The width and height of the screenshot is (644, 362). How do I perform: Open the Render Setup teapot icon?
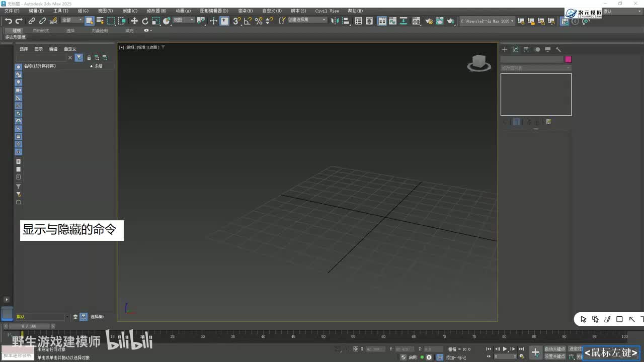coord(429,21)
